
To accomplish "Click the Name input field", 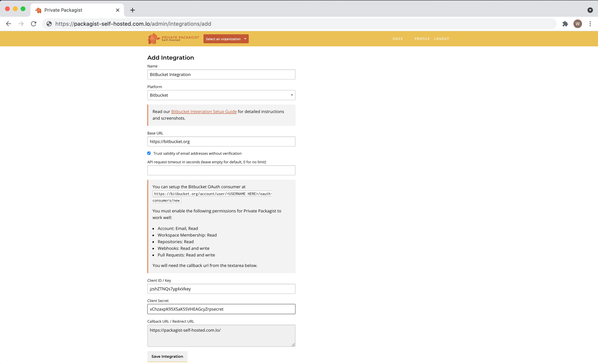I will coord(221,74).
